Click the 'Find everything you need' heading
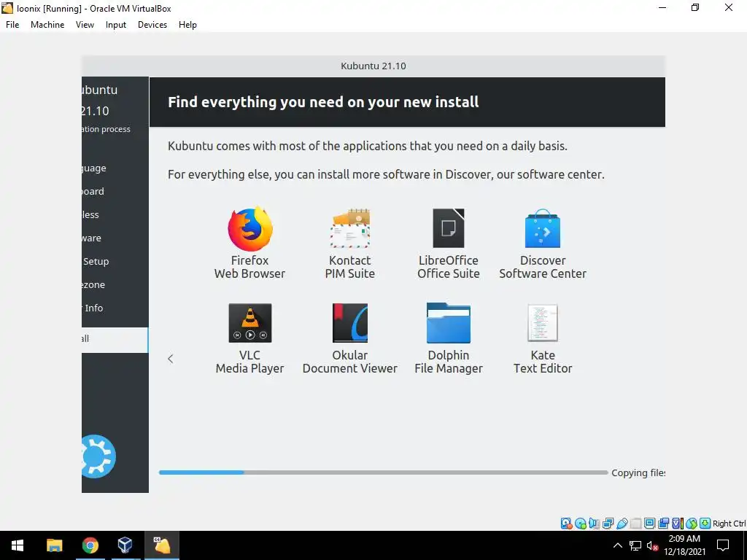This screenshot has width=747, height=560. [x=323, y=102]
